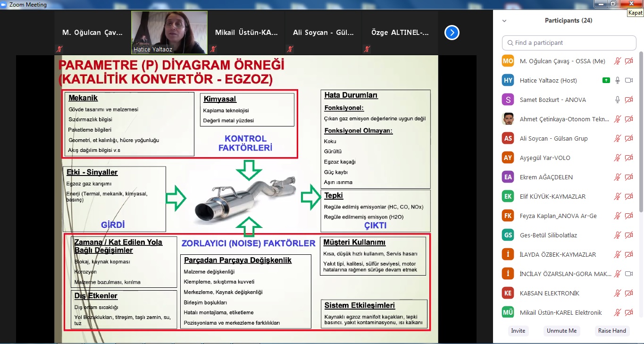Toggle the muted mic on M. Oğulcan Çavaş (Me) row
Screen dimensions: 644x344
617,61
